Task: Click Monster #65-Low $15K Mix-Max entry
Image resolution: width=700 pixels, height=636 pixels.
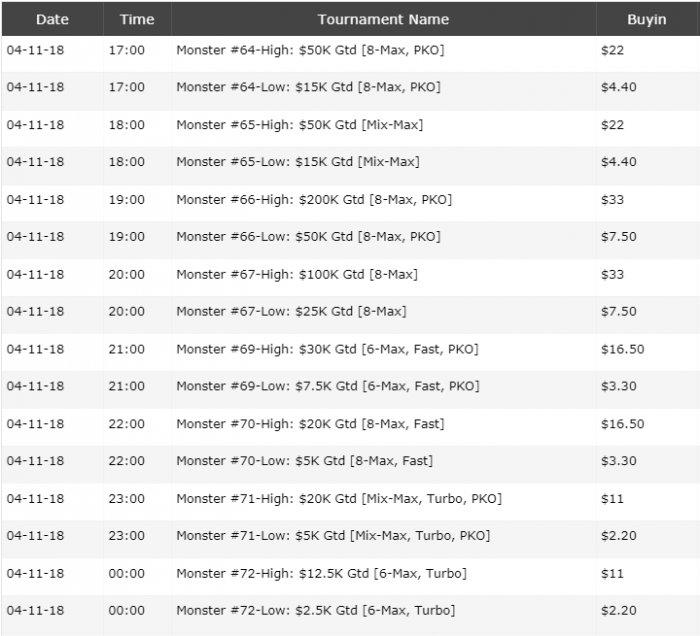Action: pyautogui.click(x=297, y=162)
